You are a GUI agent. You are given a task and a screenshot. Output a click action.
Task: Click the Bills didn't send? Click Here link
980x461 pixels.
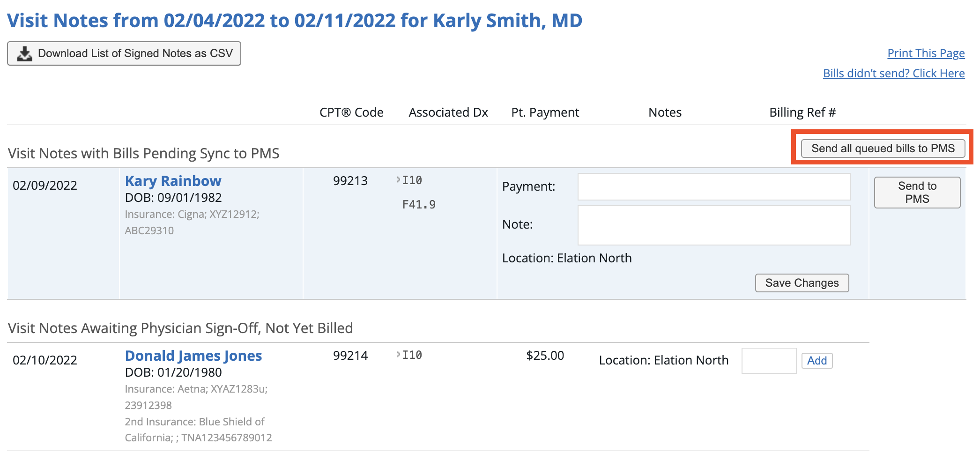[894, 73]
